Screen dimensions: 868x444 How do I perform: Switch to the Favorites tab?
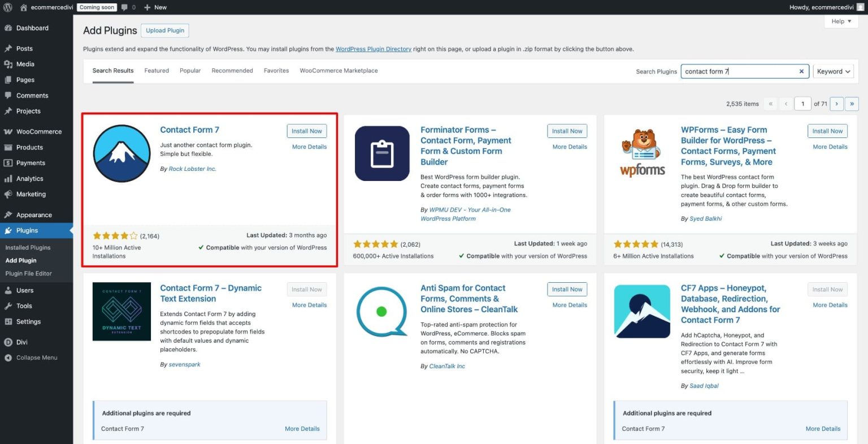[276, 71]
